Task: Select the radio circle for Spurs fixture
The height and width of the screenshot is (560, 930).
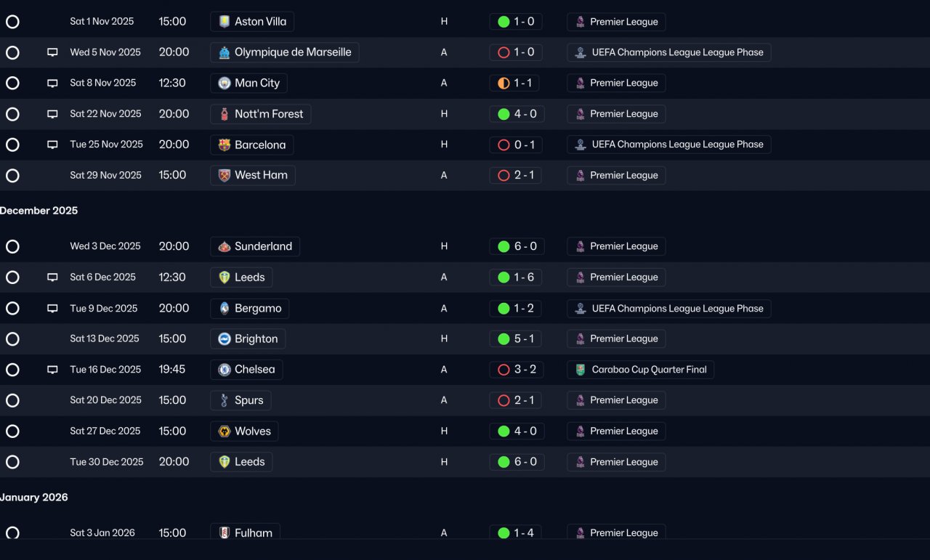Action: coord(12,400)
